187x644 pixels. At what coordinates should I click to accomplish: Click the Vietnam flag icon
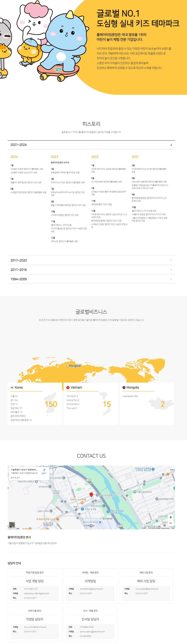68,388
